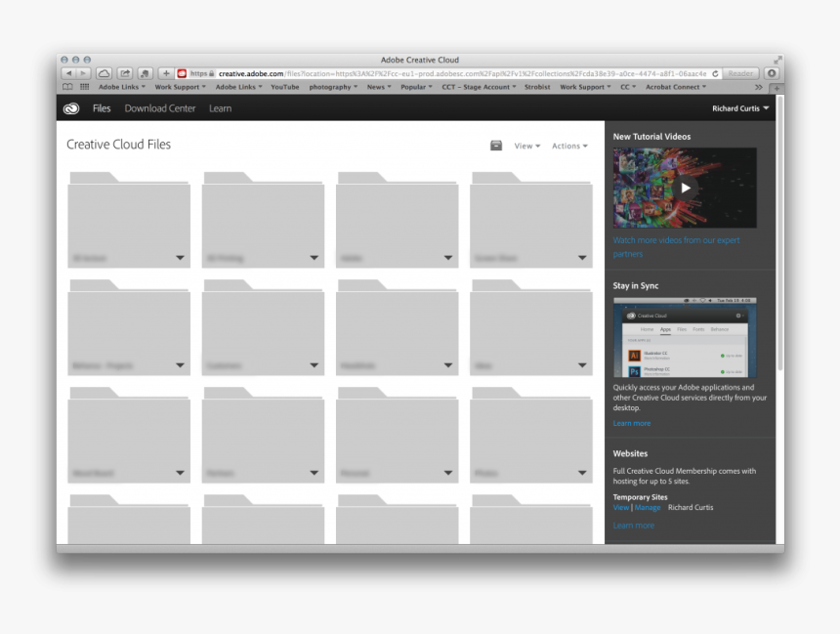Open the Work Support folder beside CC
The image size is (840, 634).
(585, 87)
